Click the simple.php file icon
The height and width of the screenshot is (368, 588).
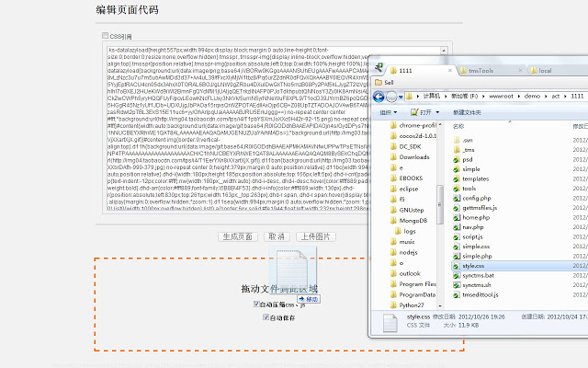[457, 256]
